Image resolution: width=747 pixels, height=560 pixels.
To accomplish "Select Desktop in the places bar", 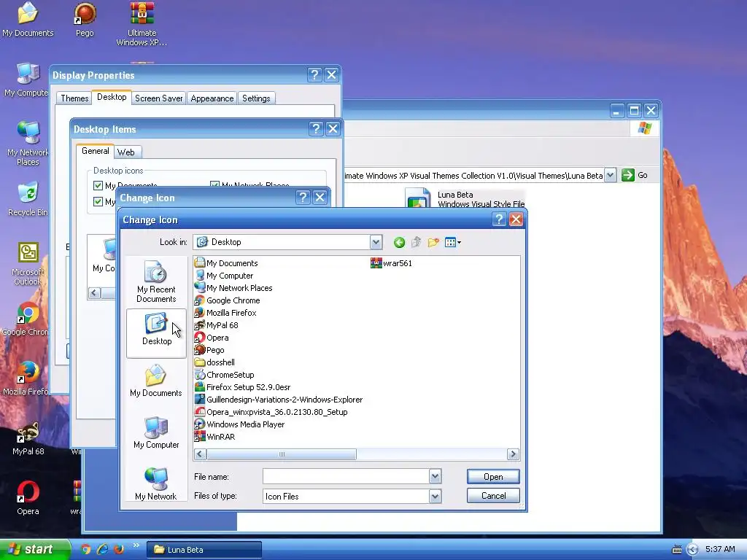I will (x=156, y=332).
